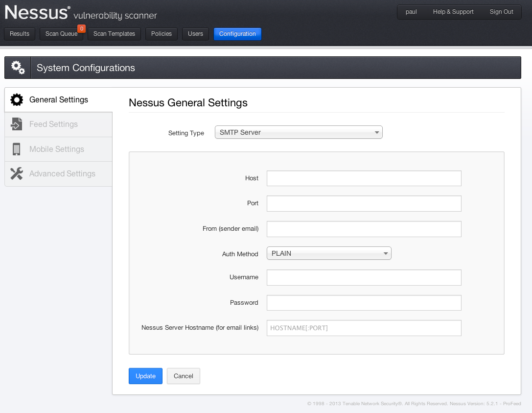Open the Results tab

(20, 34)
